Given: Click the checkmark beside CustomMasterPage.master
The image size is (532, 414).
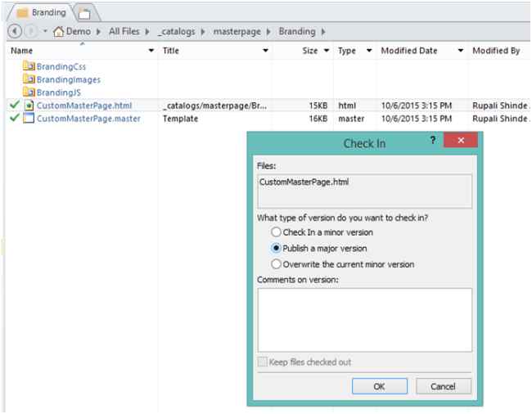Looking at the screenshot, I should [15, 118].
